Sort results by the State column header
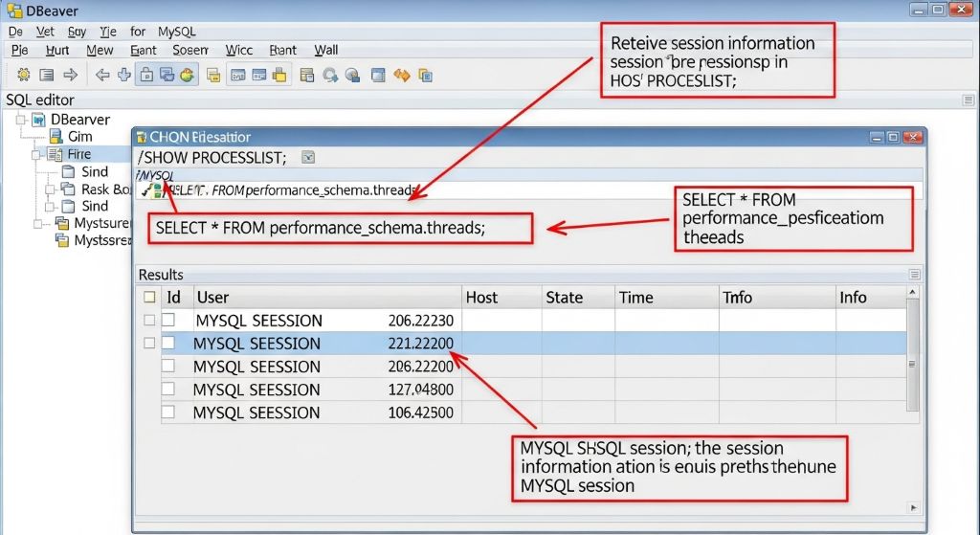Image resolution: width=980 pixels, height=535 pixels. (578, 297)
